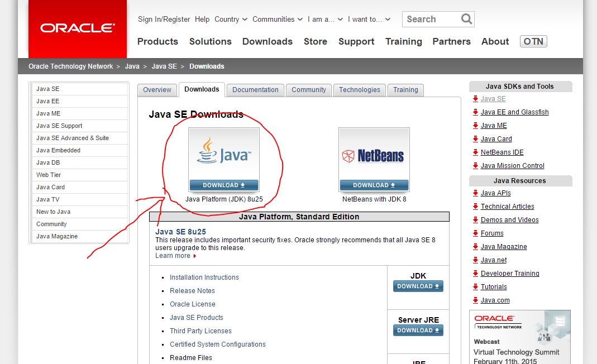
Task: Click red arrow icon beside Java Mission Control
Action: (475, 166)
